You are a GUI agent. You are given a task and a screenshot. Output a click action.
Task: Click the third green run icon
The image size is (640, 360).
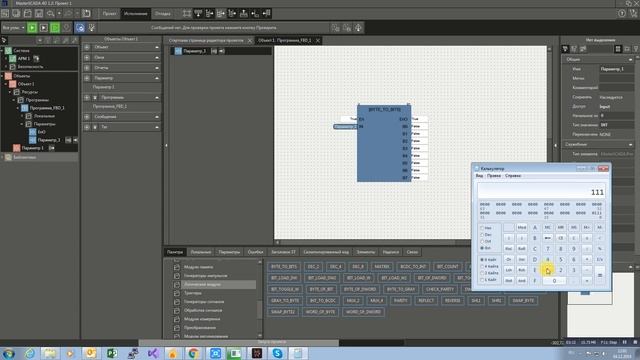point(55,28)
